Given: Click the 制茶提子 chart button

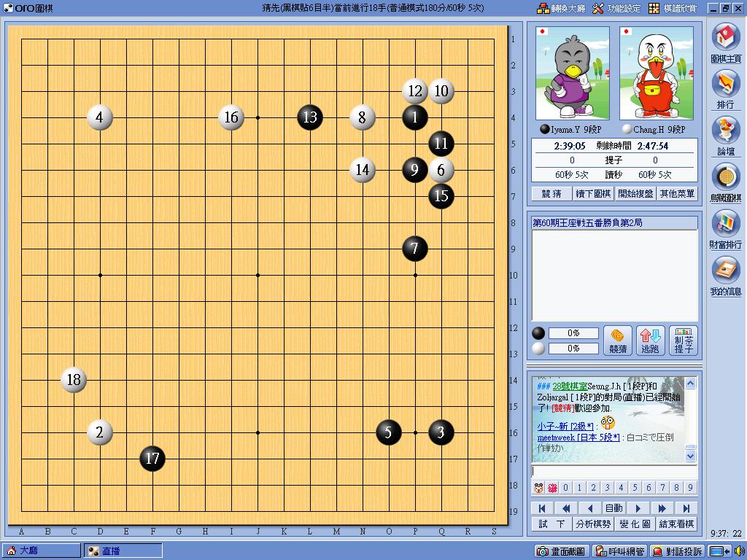Looking at the screenshot, I should pos(683,341).
